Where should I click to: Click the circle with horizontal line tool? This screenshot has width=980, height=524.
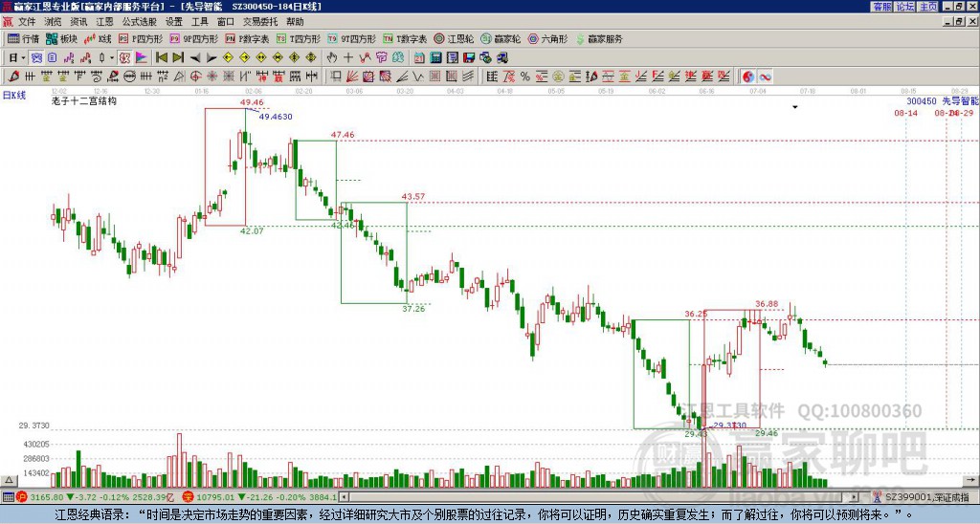[x=130, y=76]
